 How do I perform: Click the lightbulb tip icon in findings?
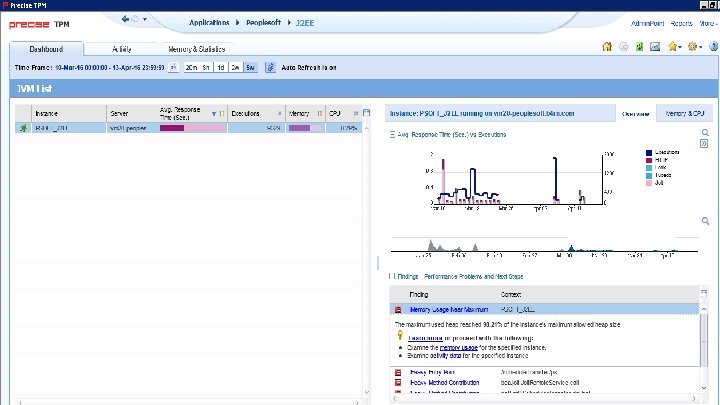[x=400, y=336]
